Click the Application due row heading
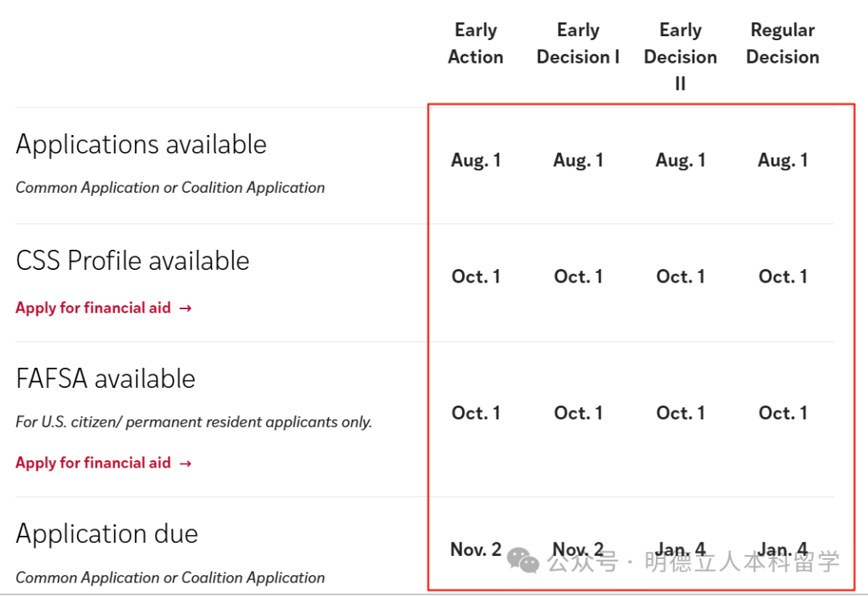Image resolution: width=868 pixels, height=596 pixels. coord(107,534)
